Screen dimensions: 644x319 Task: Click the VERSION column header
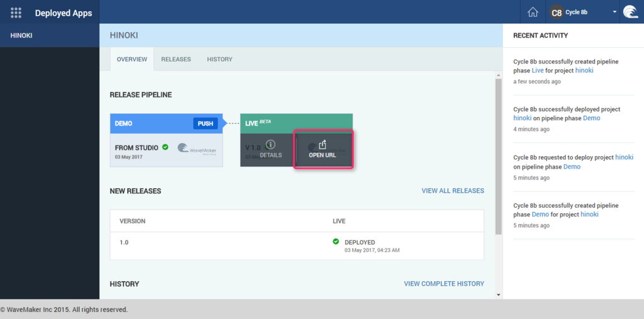(x=132, y=221)
